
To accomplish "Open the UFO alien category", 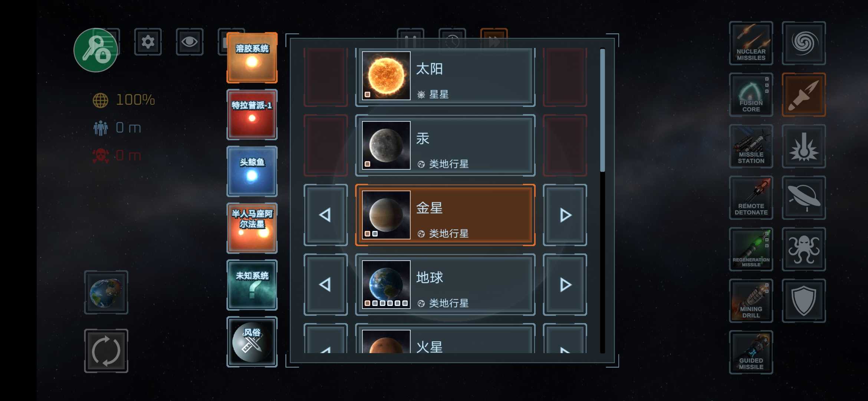I will [x=804, y=198].
